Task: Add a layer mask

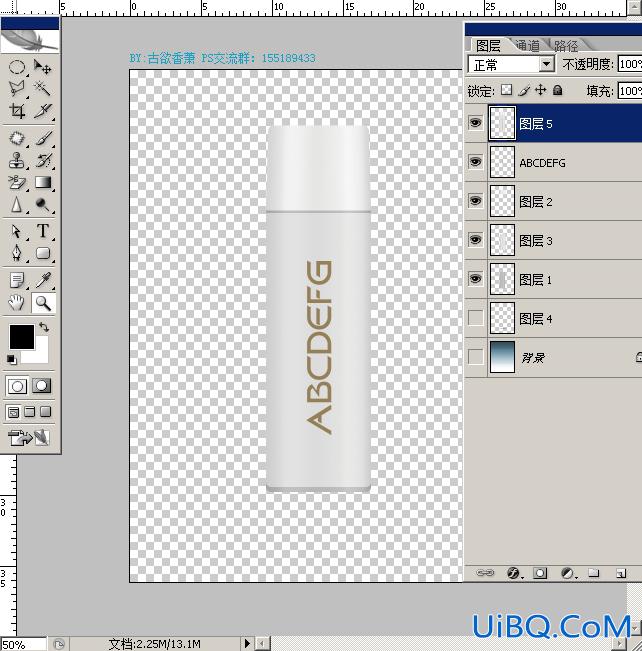Action: [540, 573]
